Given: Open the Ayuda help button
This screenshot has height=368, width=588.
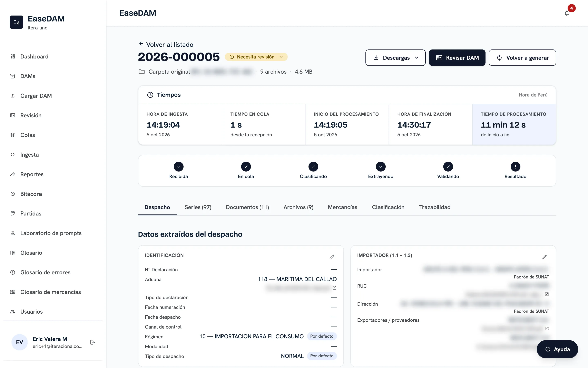Looking at the screenshot, I should pos(557,349).
